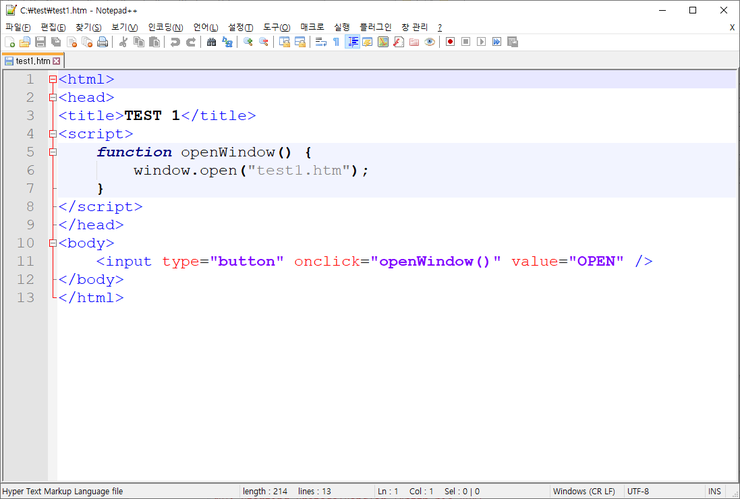Click the Save file floppy icon
The image size is (740, 499).
40,42
